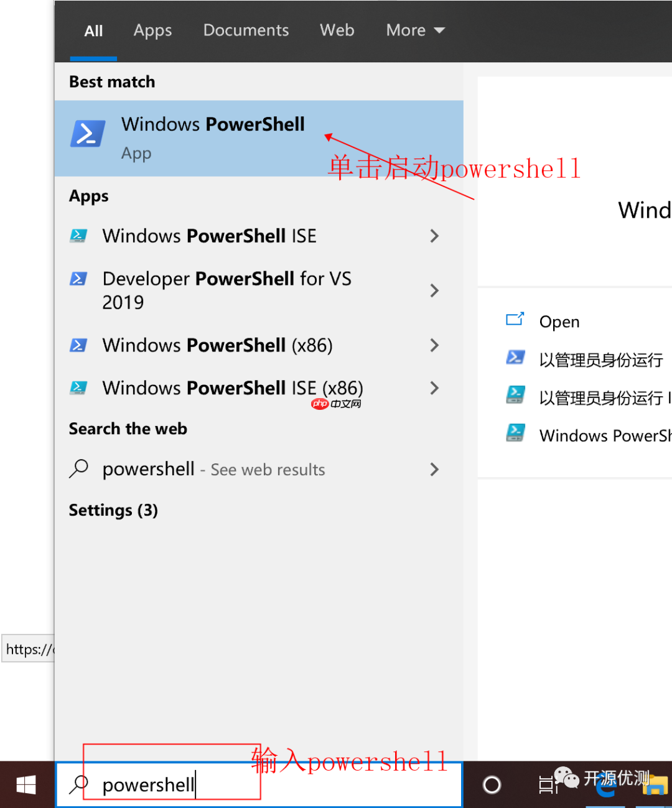Image resolution: width=672 pixels, height=808 pixels.
Task: Open the Settings (3) results section
Action: pos(113,510)
